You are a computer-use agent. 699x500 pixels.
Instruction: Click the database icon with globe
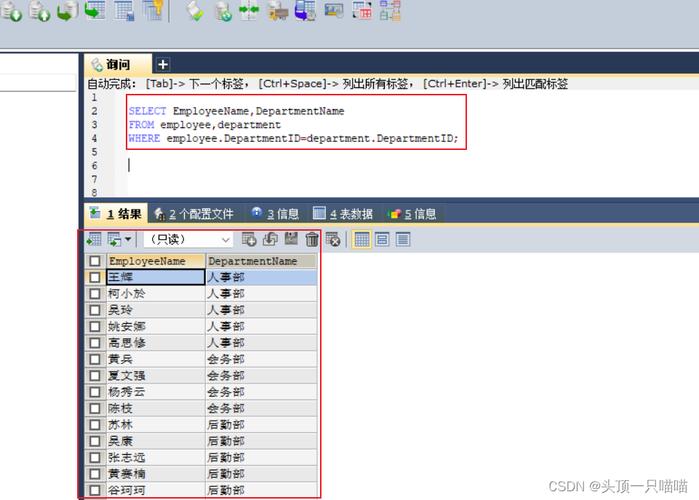223,11
